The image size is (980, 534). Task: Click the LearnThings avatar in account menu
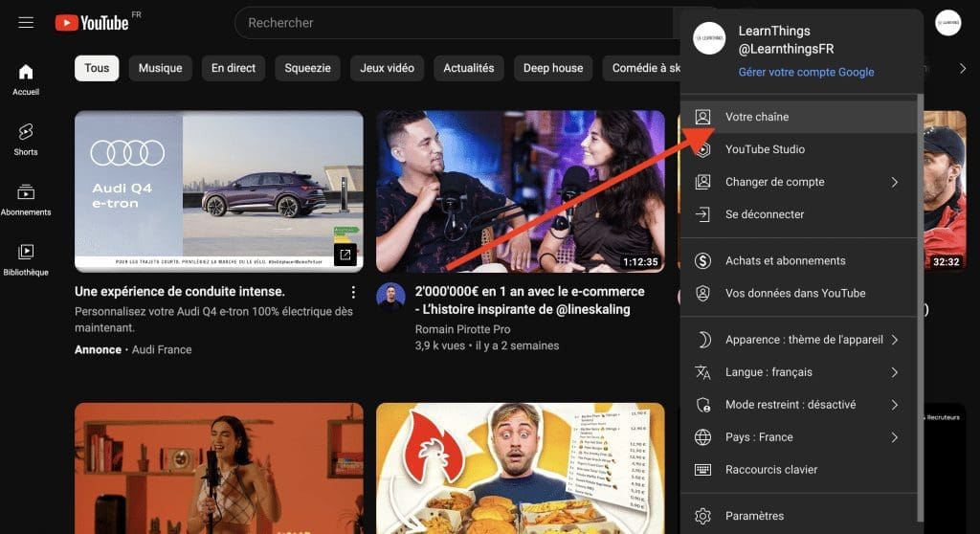709,38
